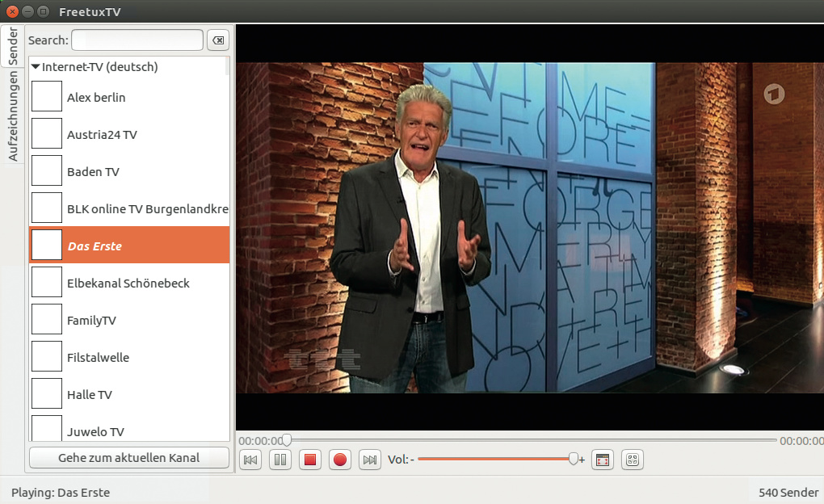Image resolution: width=824 pixels, height=504 pixels.
Task: Switch to mini mode view
Action: (x=633, y=460)
